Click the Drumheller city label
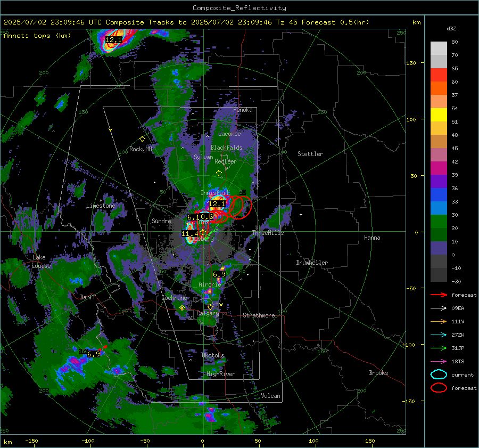Image resolution: width=479 pixels, height=448 pixels. click(x=312, y=263)
